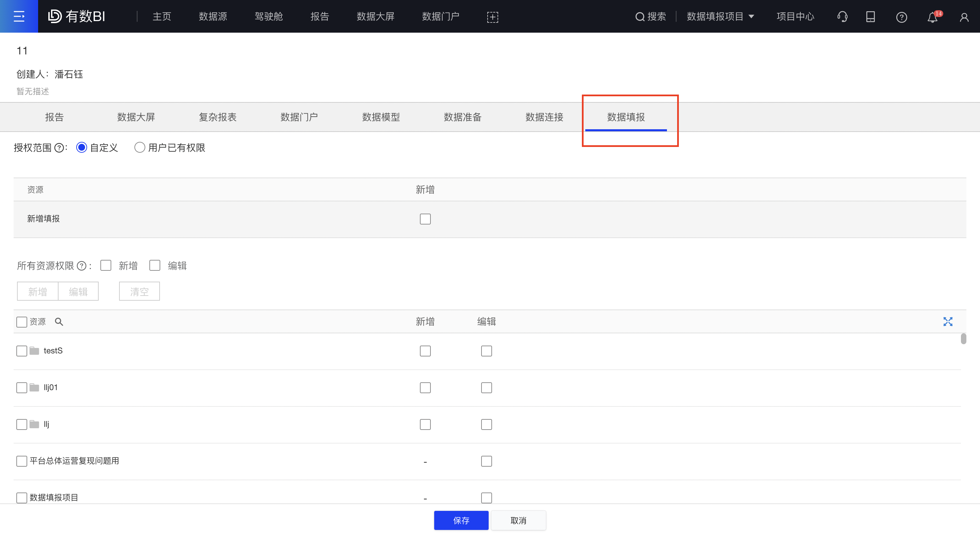Switch to the 数据模型 tab
Screen dimensions: 980x534
tap(381, 117)
